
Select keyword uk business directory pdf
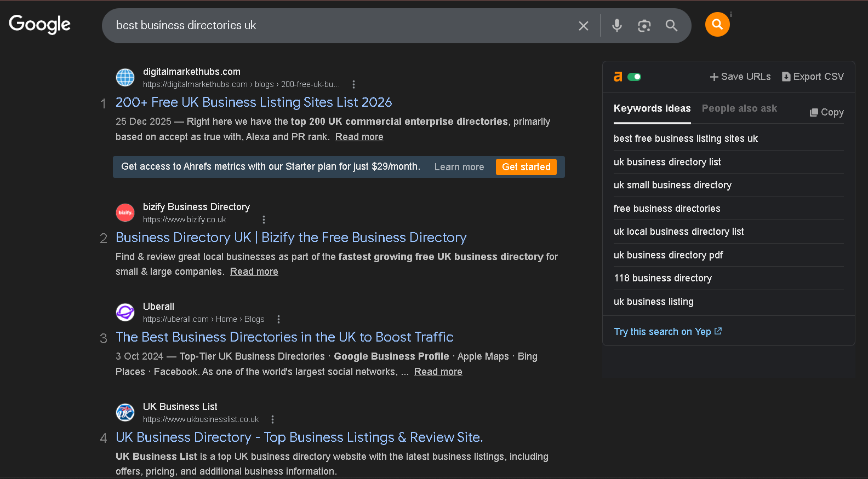tap(668, 255)
